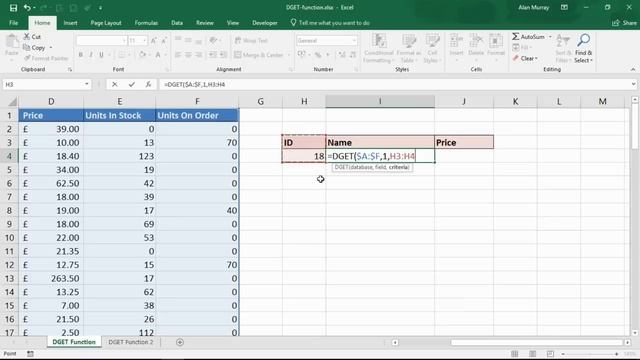Open Sort & Filter menu
Viewport: 640px width, 360px height.
click(563, 48)
